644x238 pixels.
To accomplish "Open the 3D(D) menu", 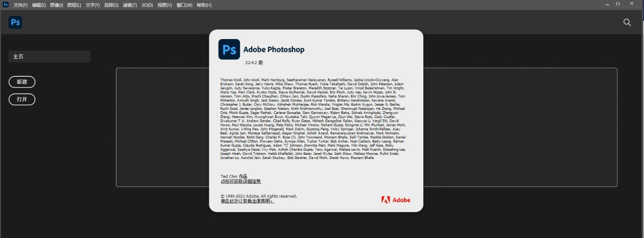I will 147,5.
